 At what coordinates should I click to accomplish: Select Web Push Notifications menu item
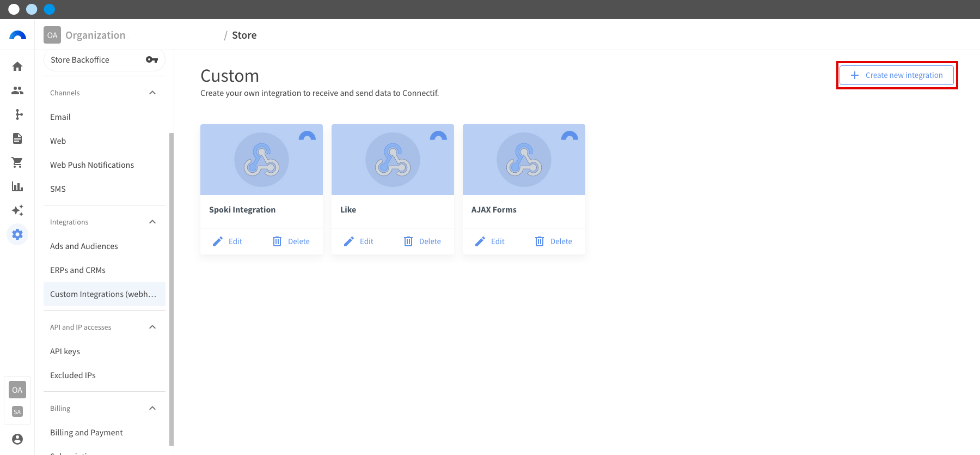click(92, 165)
